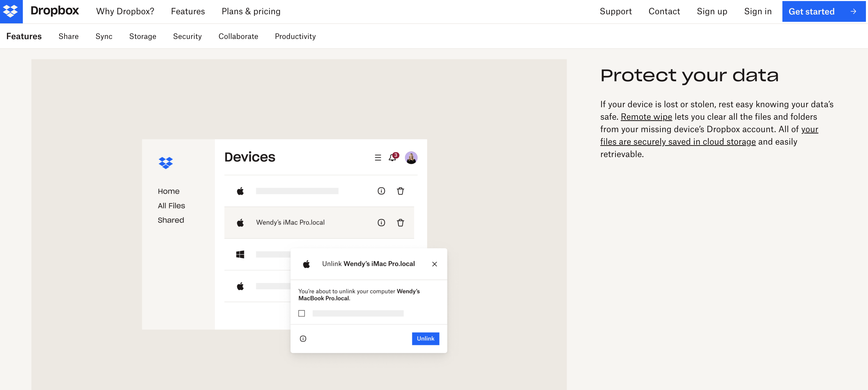Select All Files in the sidebar

pos(171,206)
